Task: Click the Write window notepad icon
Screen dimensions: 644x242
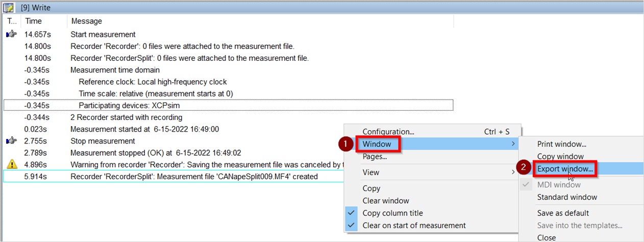Action: (9, 7)
